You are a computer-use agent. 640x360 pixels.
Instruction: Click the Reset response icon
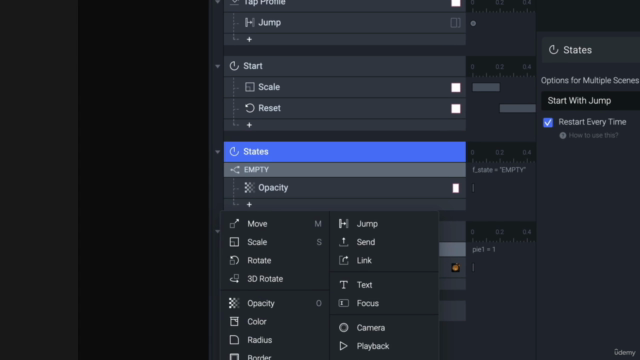click(249, 108)
